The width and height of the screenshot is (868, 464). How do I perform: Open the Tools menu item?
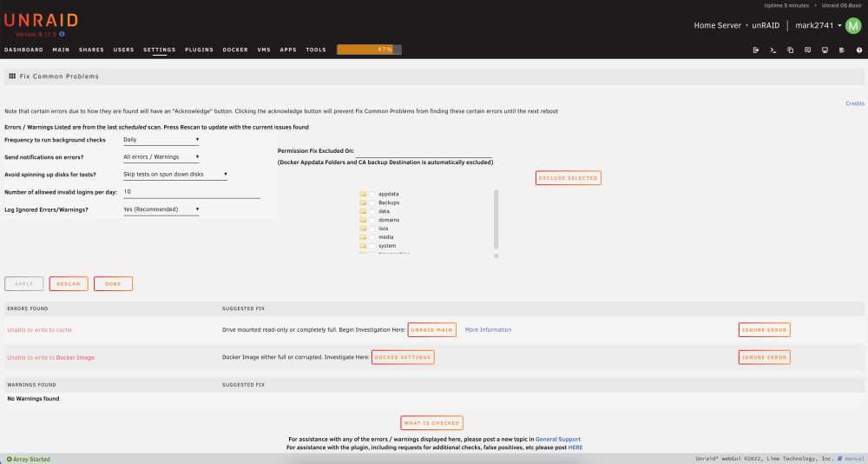coord(316,50)
